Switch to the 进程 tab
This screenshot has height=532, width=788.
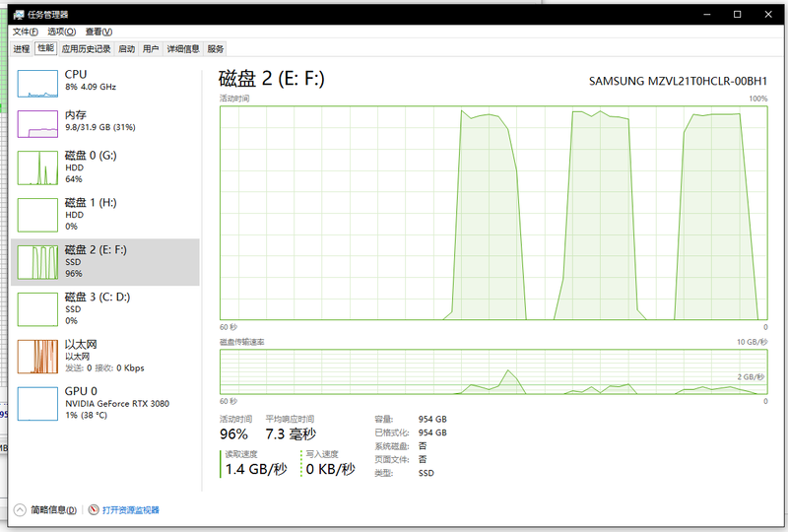pyautogui.click(x=22, y=48)
